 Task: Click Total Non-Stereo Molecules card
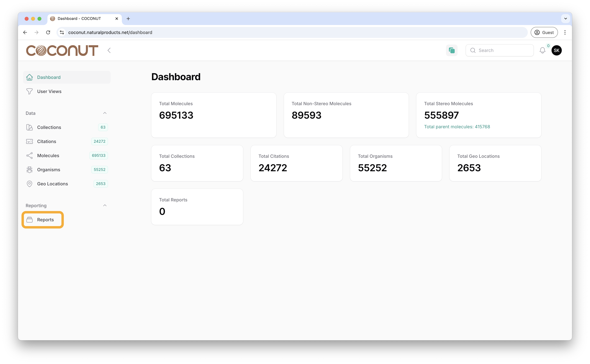(x=346, y=115)
